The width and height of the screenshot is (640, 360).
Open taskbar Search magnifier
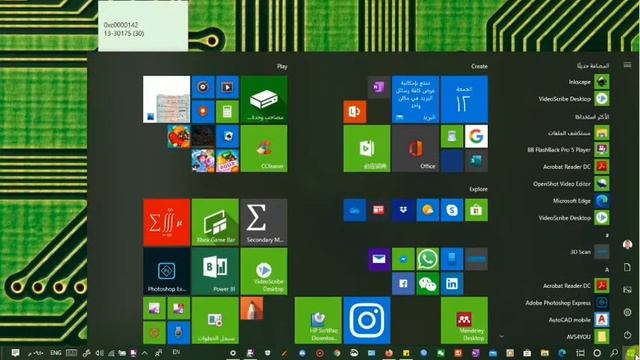click(614, 353)
